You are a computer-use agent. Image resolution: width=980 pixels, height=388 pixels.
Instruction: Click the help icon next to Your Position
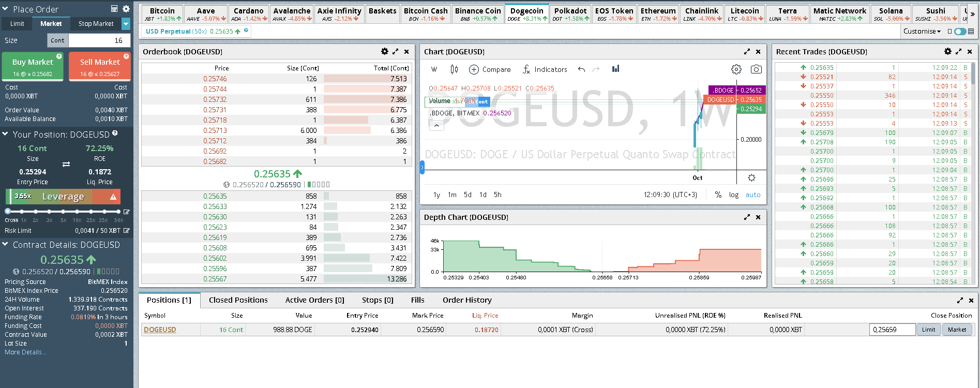pos(115,133)
